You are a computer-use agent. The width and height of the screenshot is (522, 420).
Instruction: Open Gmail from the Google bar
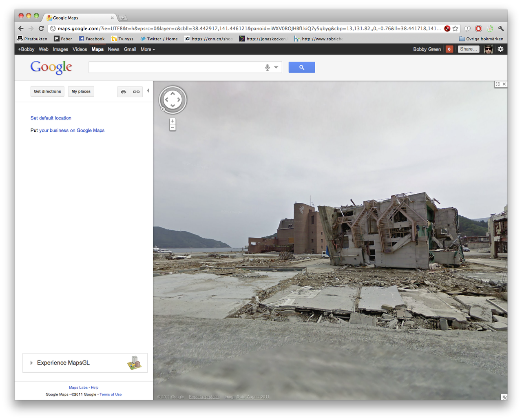point(130,49)
